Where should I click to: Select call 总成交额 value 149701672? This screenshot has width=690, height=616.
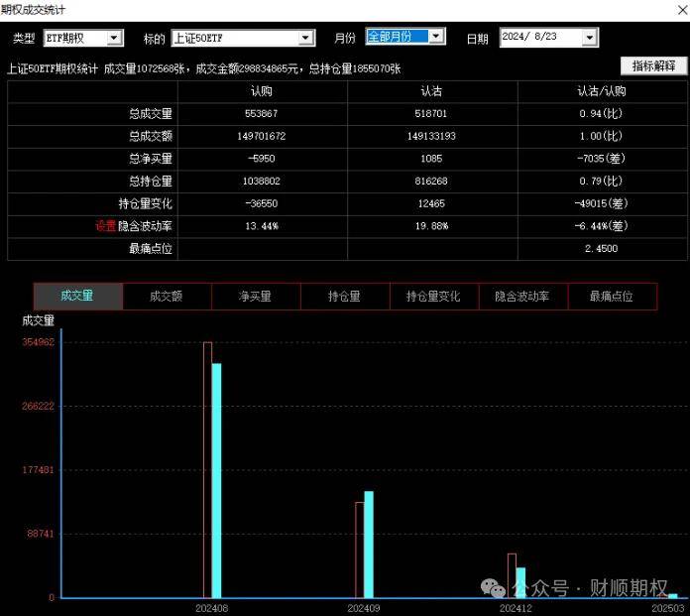click(x=262, y=136)
